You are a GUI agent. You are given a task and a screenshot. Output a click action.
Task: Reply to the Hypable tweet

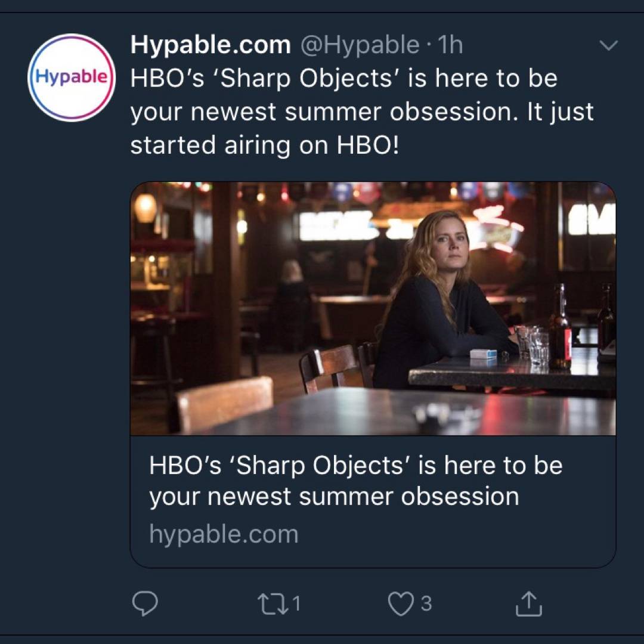pos(144,605)
